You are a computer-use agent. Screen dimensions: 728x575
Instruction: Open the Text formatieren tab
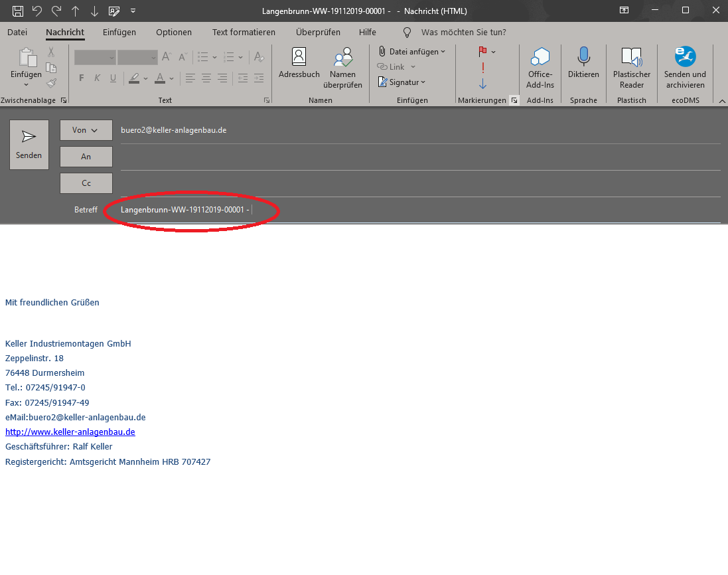pos(244,32)
